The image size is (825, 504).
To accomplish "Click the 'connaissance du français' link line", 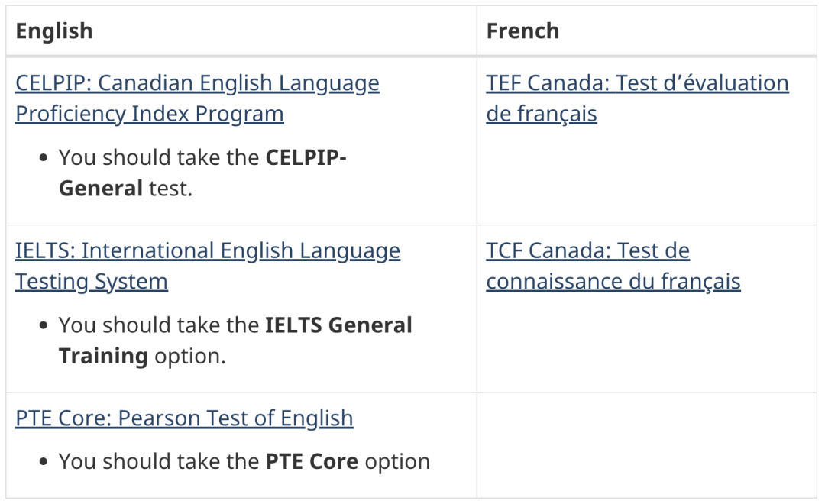I will tap(613, 282).
